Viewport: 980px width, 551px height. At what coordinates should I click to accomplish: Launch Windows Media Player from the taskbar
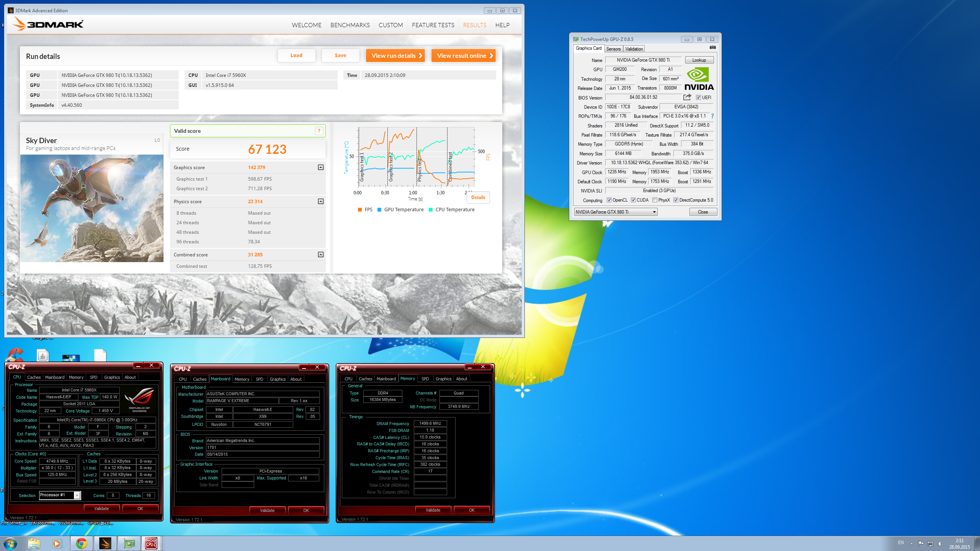pos(57,543)
